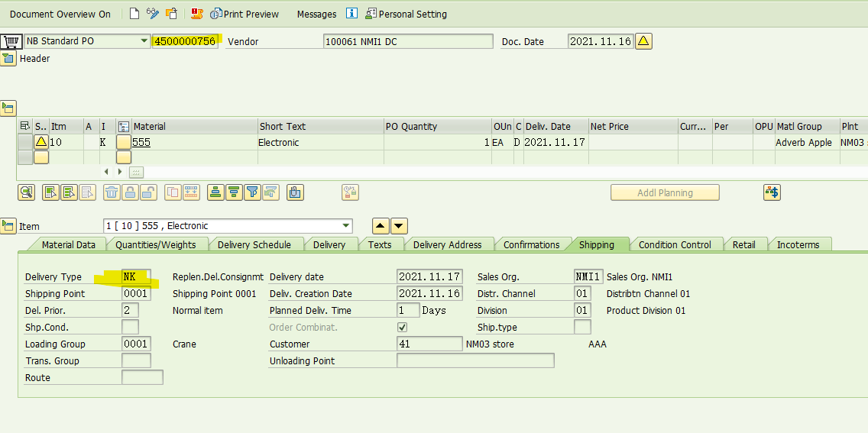868x433 pixels.
Task: Toggle Display/Change mode glasses-pencil icon
Action: click(x=153, y=14)
